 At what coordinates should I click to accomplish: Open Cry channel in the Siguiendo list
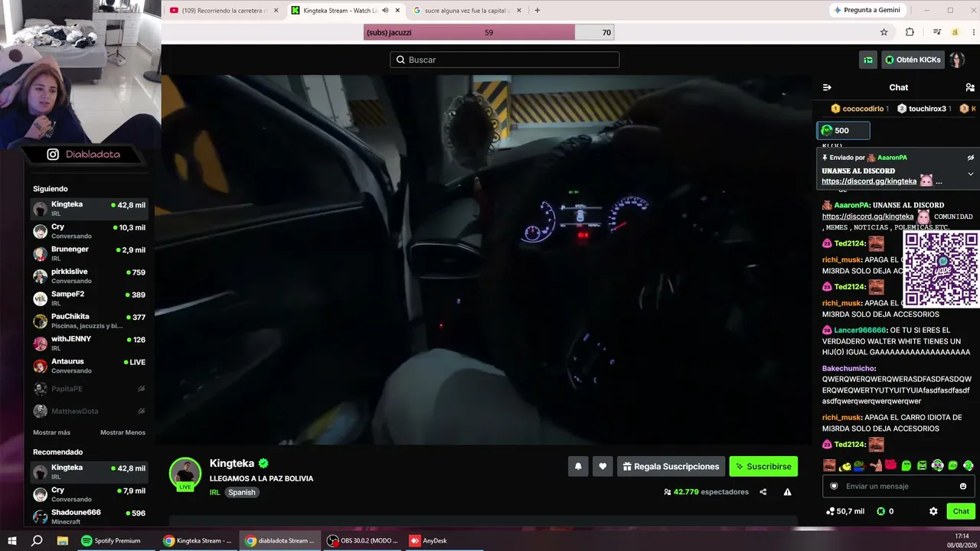pyautogui.click(x=89, y=231)
